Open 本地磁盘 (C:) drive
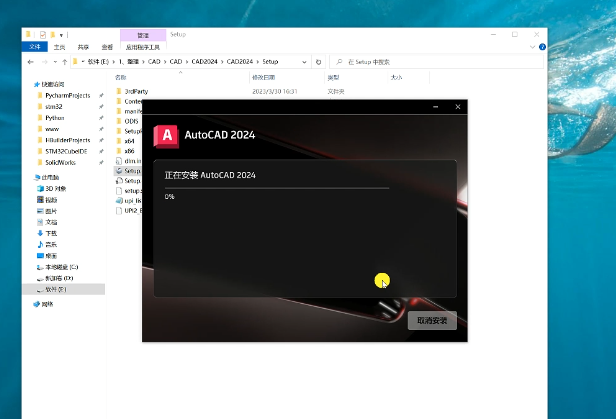The width and height of the screenshot is (616, 419). pos(62,267)
